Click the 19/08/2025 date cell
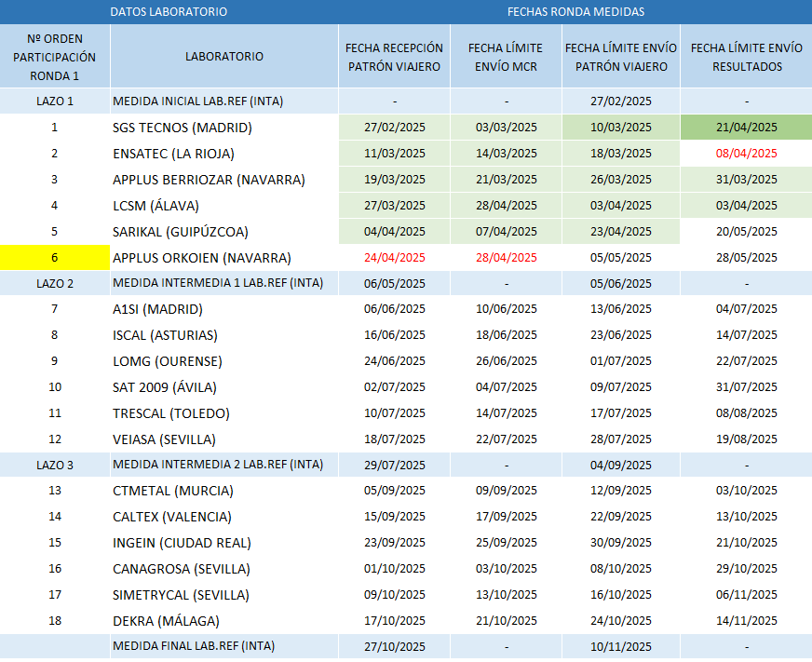812x662 pixels. 746,439
